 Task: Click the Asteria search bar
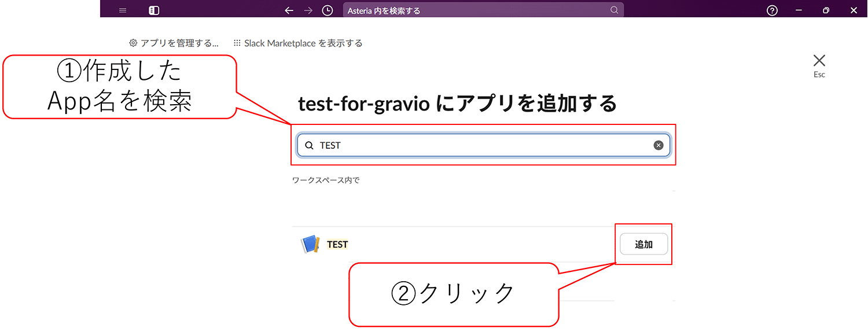(x=483, y=10)
